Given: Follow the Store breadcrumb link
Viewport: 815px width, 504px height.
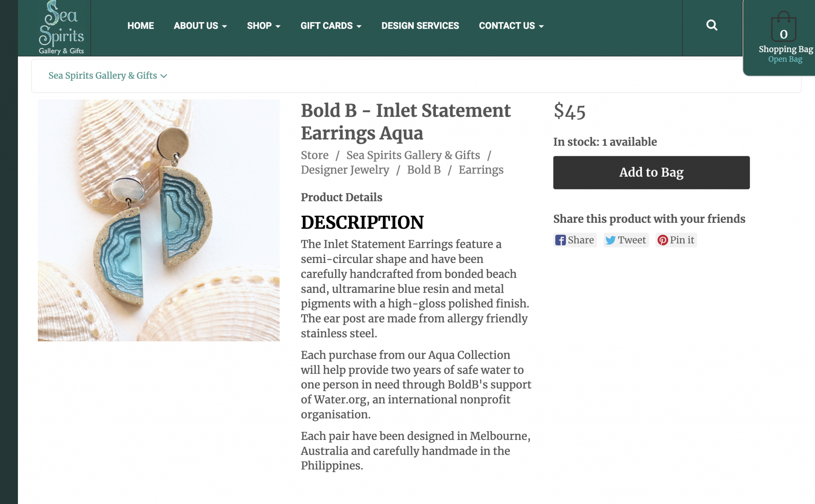Looking at the screenshot, I should pyautogui.click(x=314, y=155).
